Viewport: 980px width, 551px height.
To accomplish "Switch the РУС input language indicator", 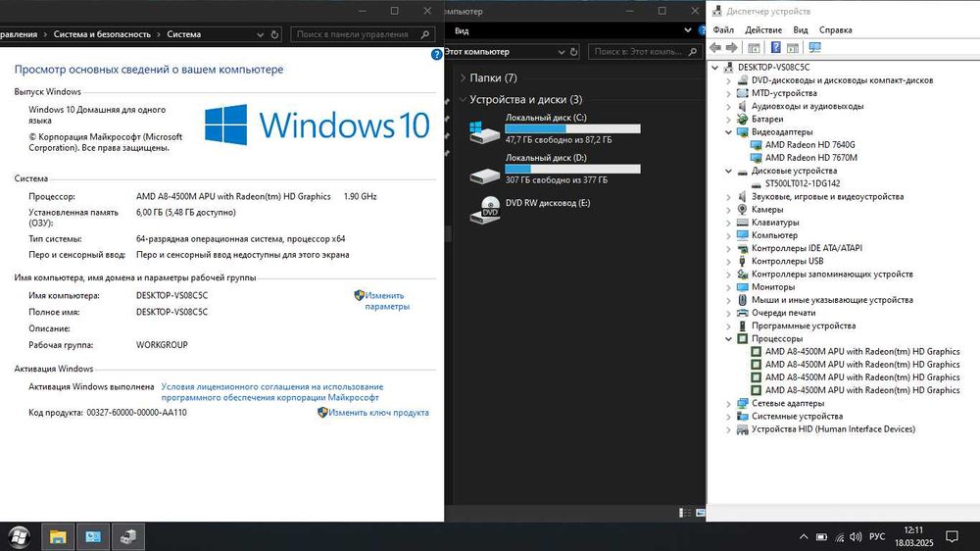I will click(877, 536).
